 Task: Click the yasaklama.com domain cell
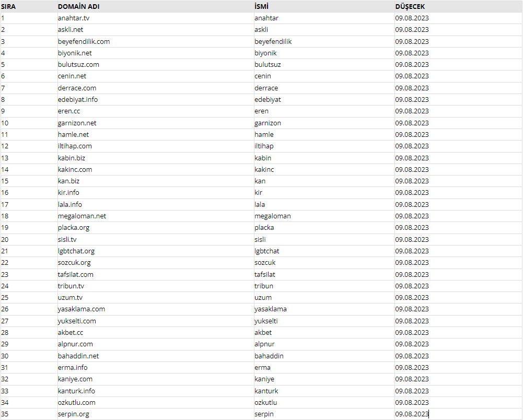point(82,309)
